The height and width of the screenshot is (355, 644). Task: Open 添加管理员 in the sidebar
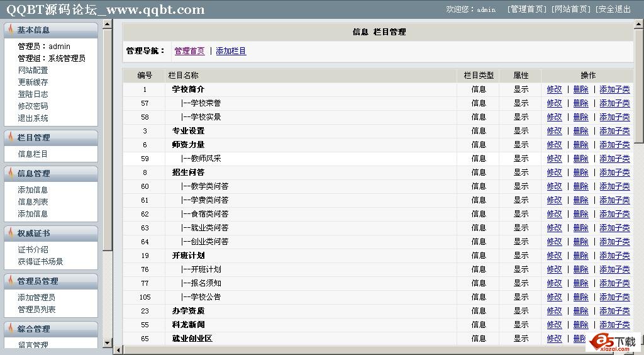click(36, 297)
